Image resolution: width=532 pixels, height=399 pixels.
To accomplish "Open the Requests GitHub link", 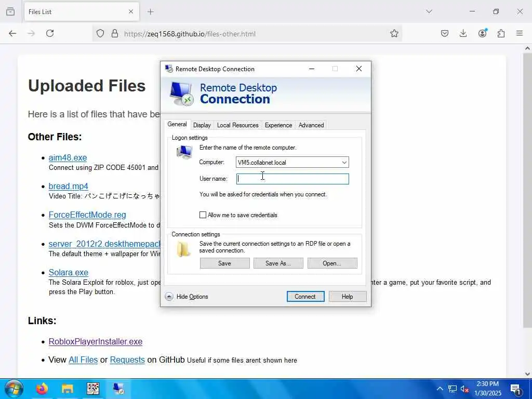I will coord(127,360).
